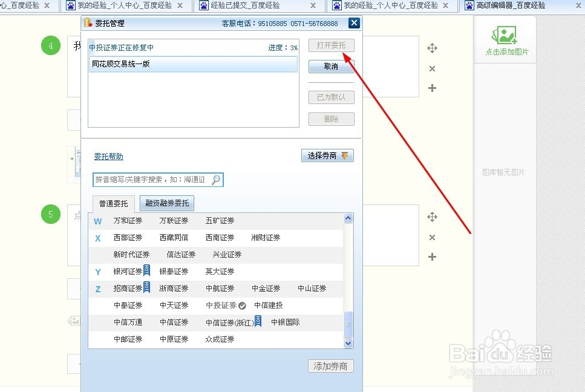This screenshot has height=392, width=585.
Task: Click the 删除 button
Action: point(331,119)
